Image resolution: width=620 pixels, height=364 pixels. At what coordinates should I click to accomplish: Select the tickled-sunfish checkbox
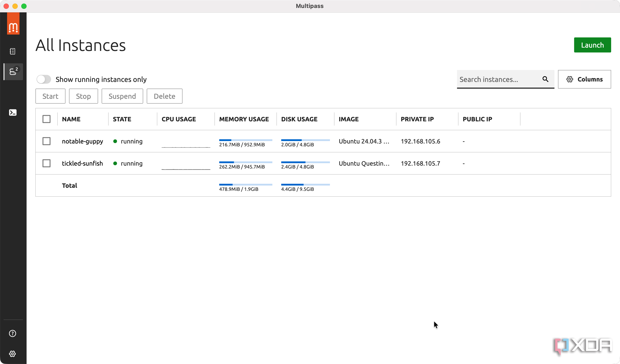tap(46, 163)
